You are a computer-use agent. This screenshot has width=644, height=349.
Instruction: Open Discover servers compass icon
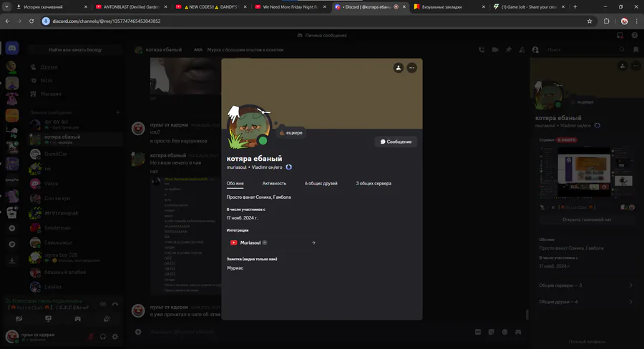pos(12,245)
